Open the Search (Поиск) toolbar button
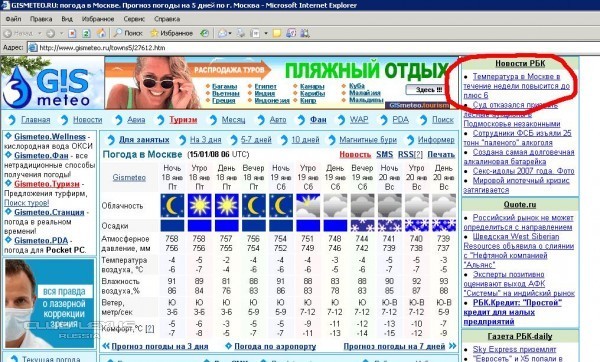 (129, 33)
